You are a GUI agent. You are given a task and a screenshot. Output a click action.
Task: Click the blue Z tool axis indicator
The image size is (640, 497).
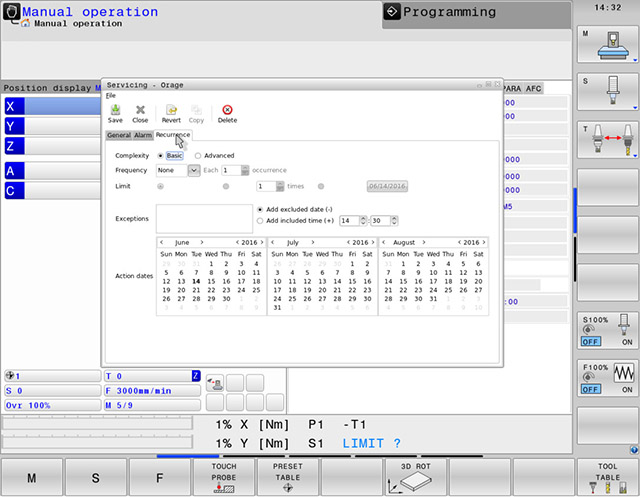(x=196, y=376)
